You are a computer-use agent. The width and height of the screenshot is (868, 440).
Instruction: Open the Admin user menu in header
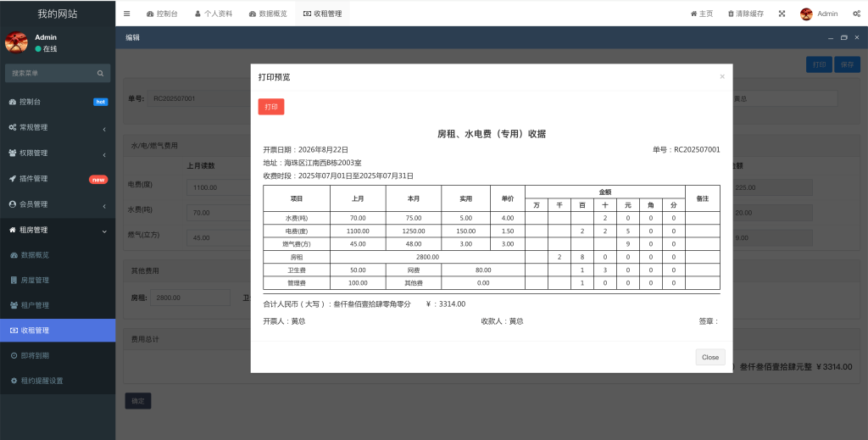(819, 14)
